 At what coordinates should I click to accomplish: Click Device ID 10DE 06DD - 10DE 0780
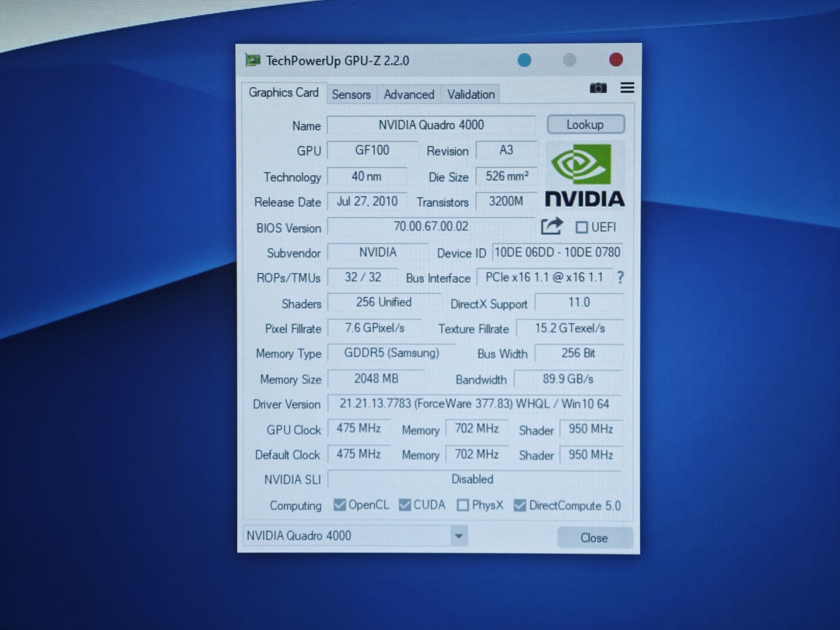(x=557, y=252)
